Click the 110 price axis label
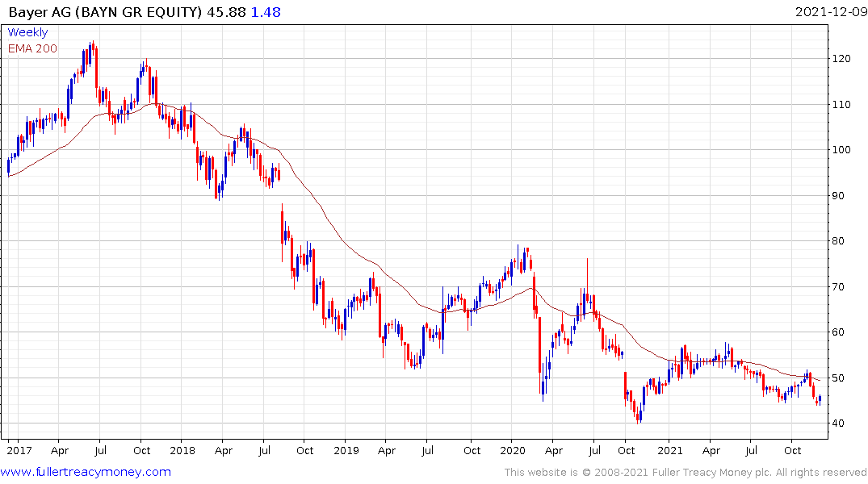Viewport: 868px width, 484px height. [841, 105]
